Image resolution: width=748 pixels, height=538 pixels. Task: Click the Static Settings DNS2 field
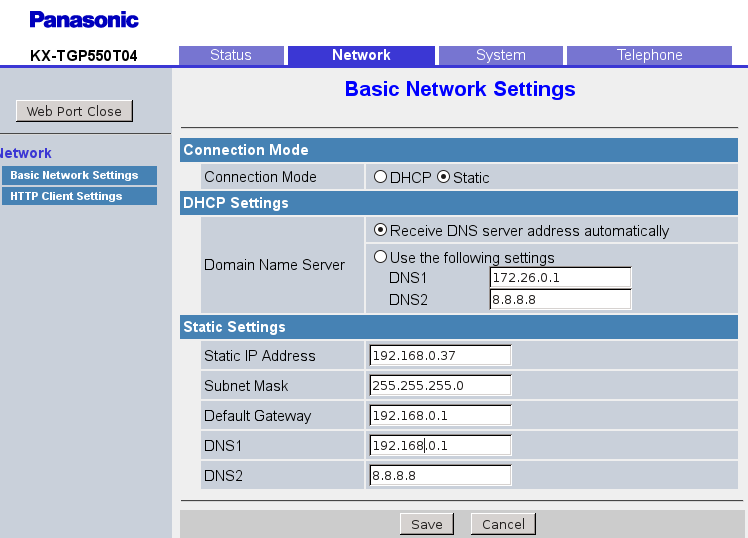coord(440,476)
